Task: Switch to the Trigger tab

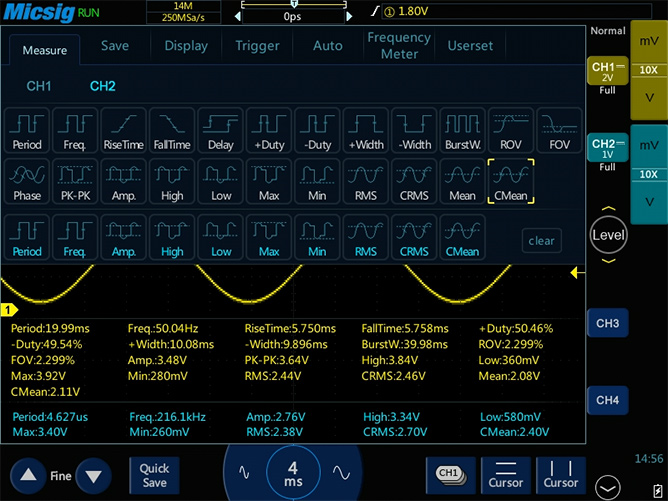Action: (257, 46)
